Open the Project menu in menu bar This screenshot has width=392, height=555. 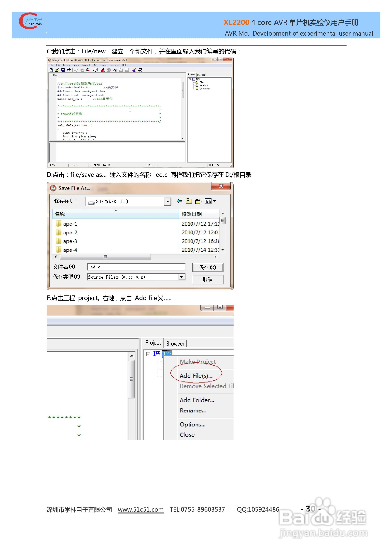click(x=86, y=65)
